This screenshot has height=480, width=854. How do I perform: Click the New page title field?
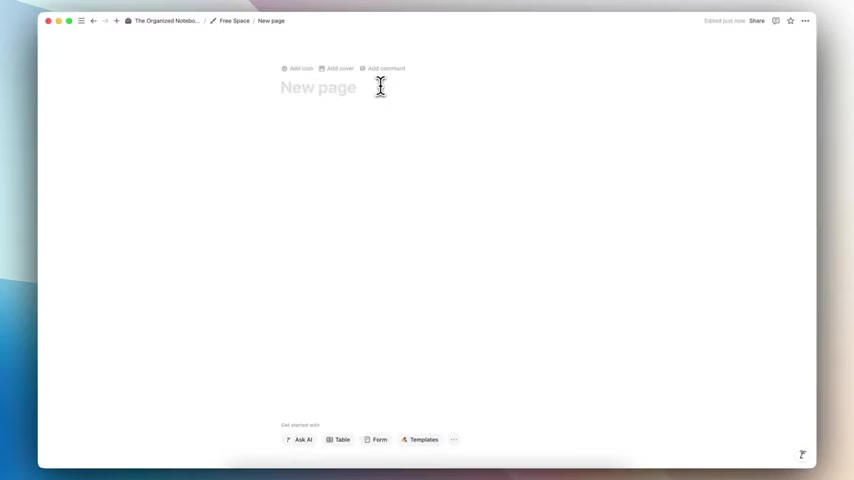click(318, 88)
